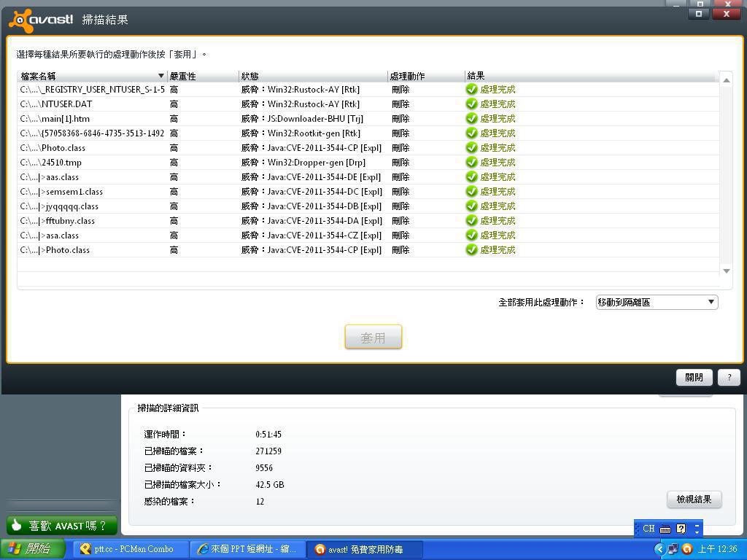Switch to ptt.cc - PCMan Combo taskbar item

tap(131, 549)
